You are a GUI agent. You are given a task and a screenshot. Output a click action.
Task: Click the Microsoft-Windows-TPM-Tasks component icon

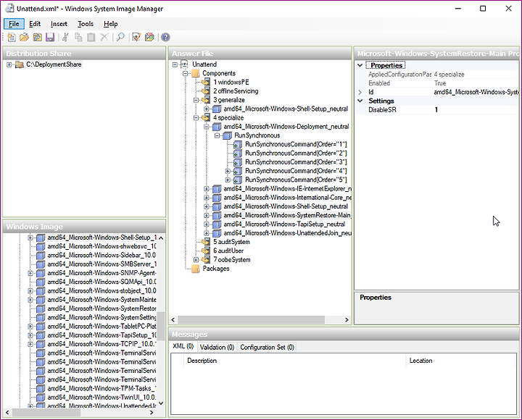pos(41,388)
